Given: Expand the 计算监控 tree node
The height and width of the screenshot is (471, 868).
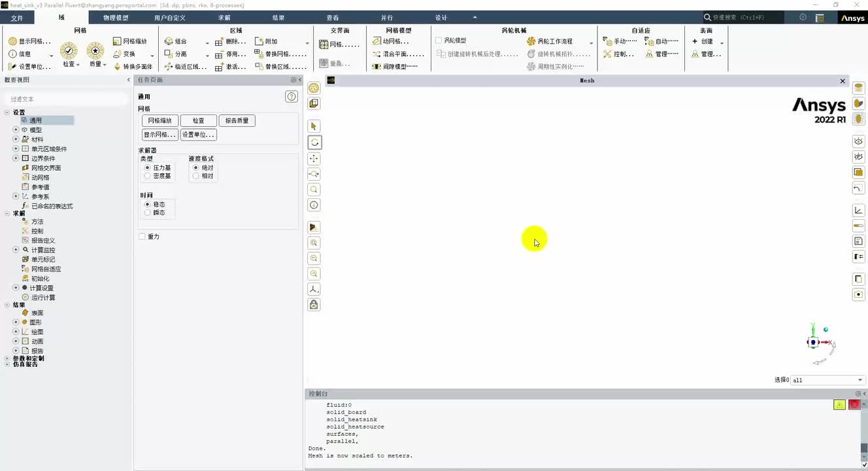Looking at the screenshot, I should (16, 250).
